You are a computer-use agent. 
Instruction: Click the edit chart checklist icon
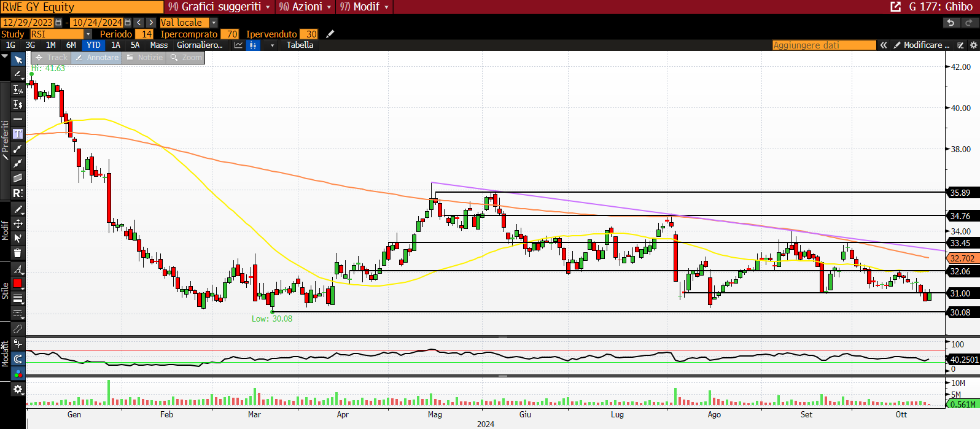961,45
